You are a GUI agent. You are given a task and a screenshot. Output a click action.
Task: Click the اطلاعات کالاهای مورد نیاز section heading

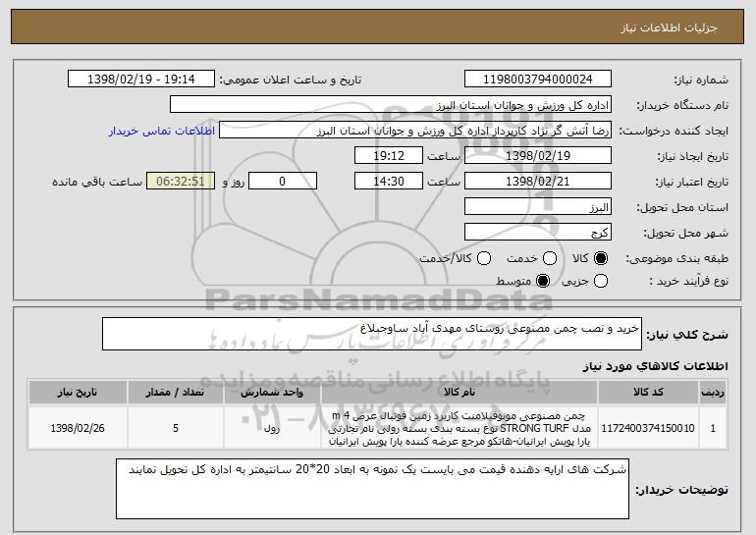[x=655, y=366]
